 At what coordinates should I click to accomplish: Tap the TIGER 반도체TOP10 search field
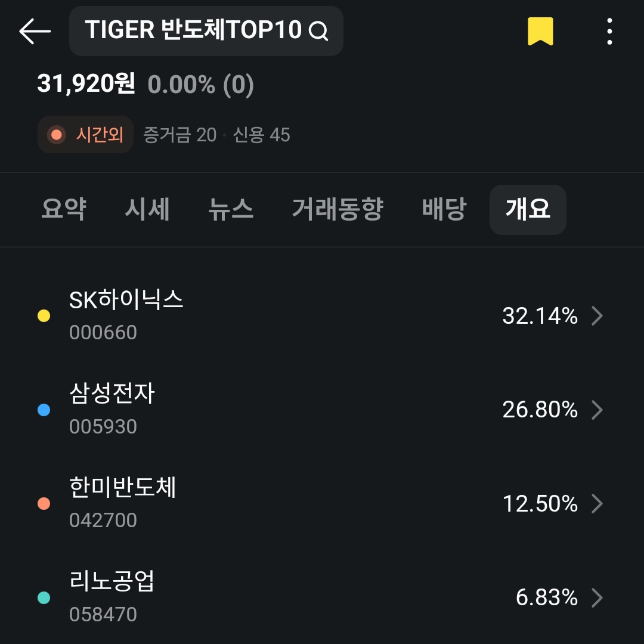194,31
